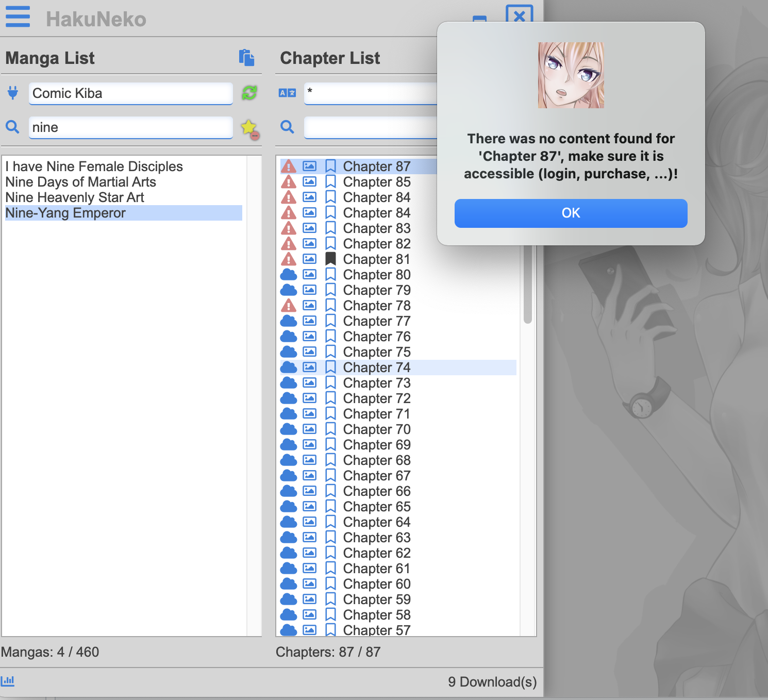768x700 pixels.
Task: Refresh the Comic Kiba manga list
Action: pyautogui.click(x=249, y=93)
